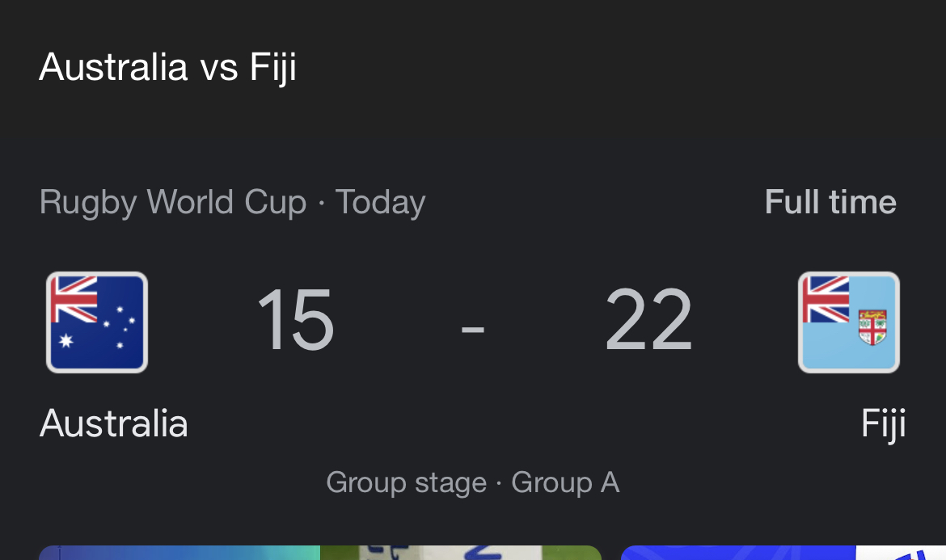
Task: Click the Fiji flag icon
Action: (x=849, y=322)
